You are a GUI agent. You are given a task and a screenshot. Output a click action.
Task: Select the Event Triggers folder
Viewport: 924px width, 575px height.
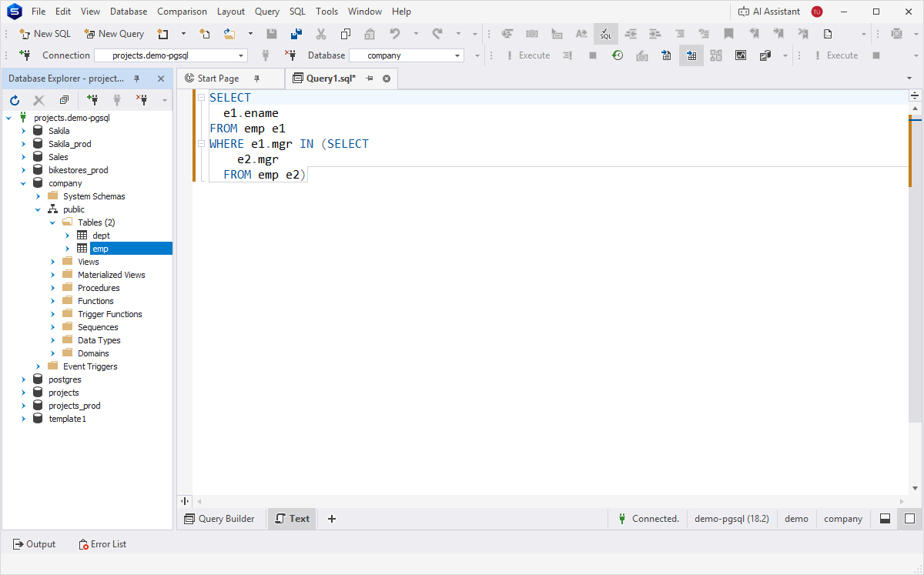(90, 366)
